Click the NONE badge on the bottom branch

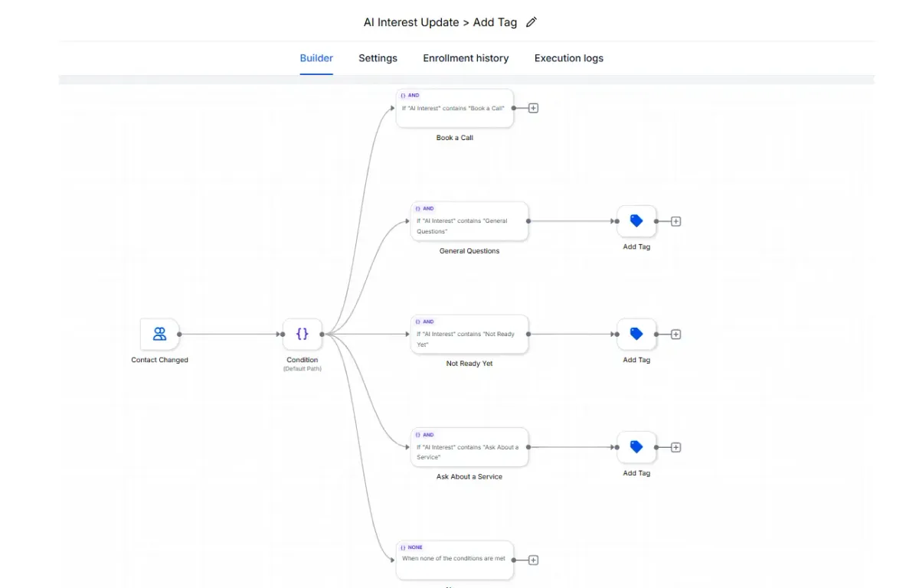tap(411, 547)
